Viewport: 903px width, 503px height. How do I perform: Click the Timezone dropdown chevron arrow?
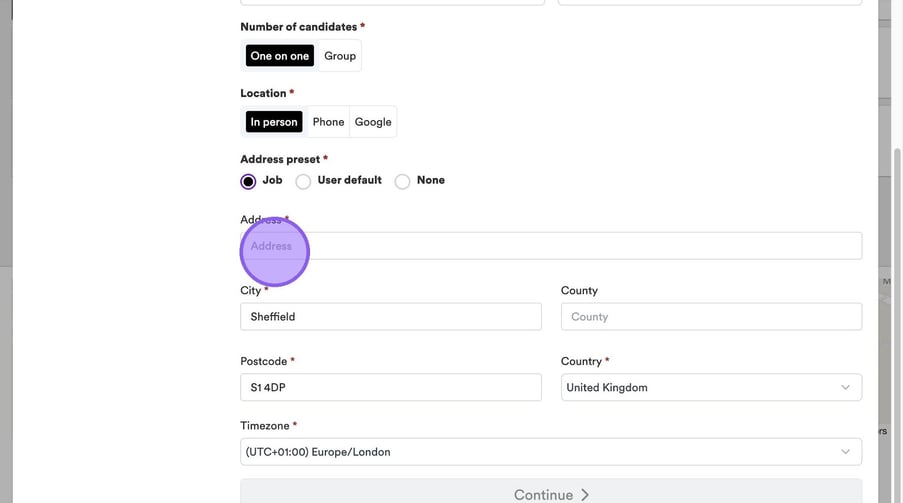click(845, 452)
